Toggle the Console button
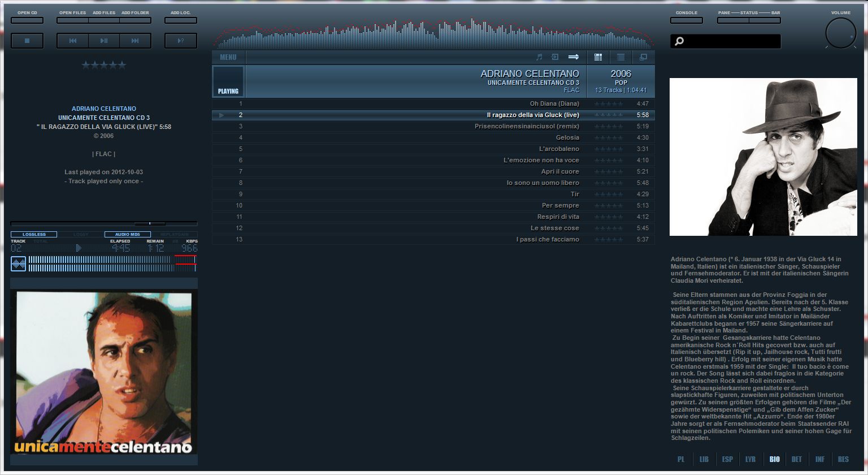Screen dimensions: 868x475 pyautogui.click(x=687, y=20)
